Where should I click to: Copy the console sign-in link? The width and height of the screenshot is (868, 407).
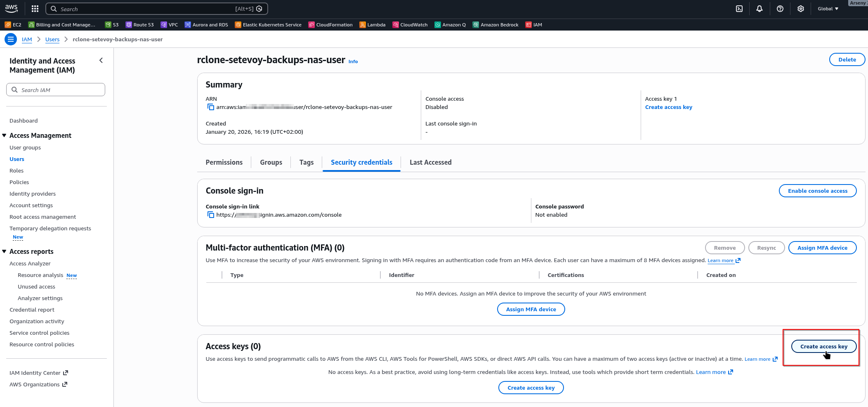coord(210,215)
